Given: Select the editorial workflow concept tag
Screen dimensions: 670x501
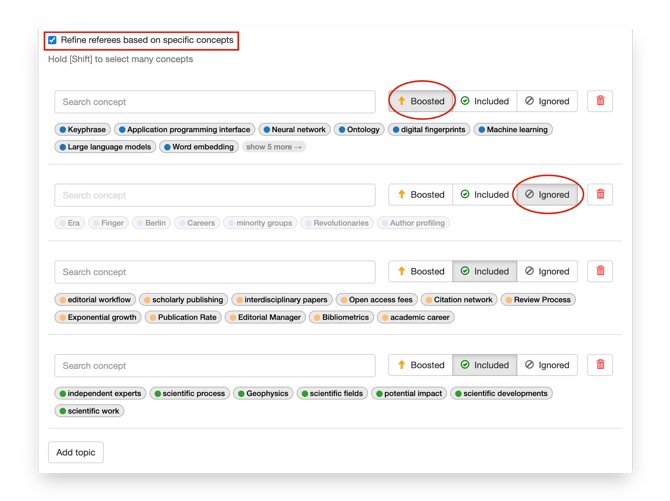Looking at the screenshot, I should pos(95,300).
